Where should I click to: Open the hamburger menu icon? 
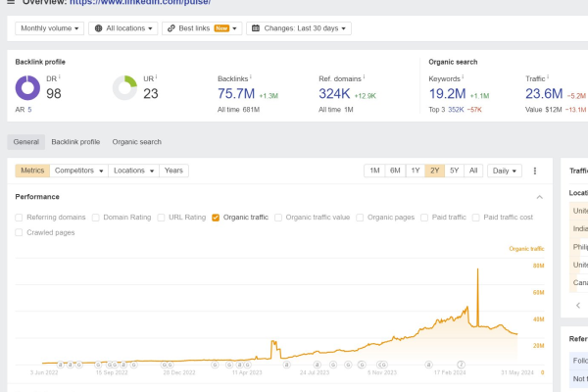(x=11, y=2)
